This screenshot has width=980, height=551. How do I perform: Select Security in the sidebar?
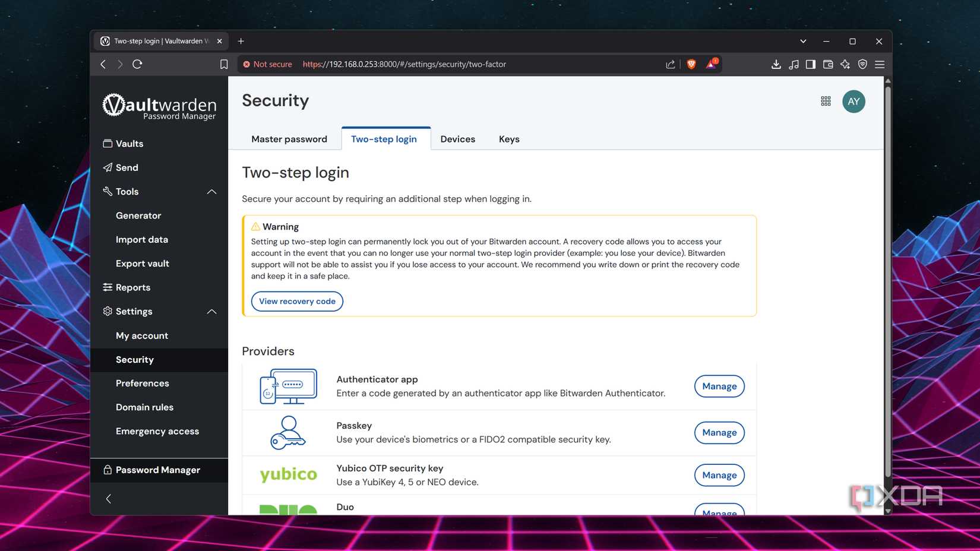coord(159,360)
